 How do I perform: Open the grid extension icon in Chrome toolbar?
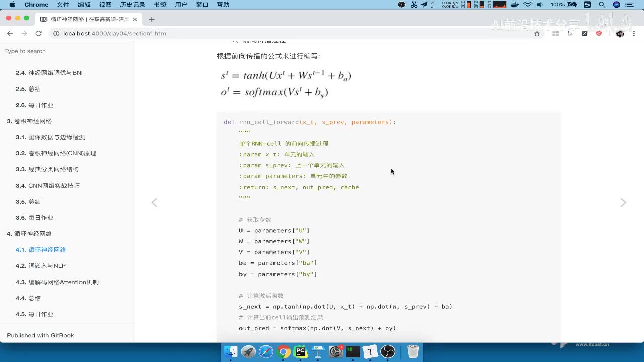click(x=556, y=33)
